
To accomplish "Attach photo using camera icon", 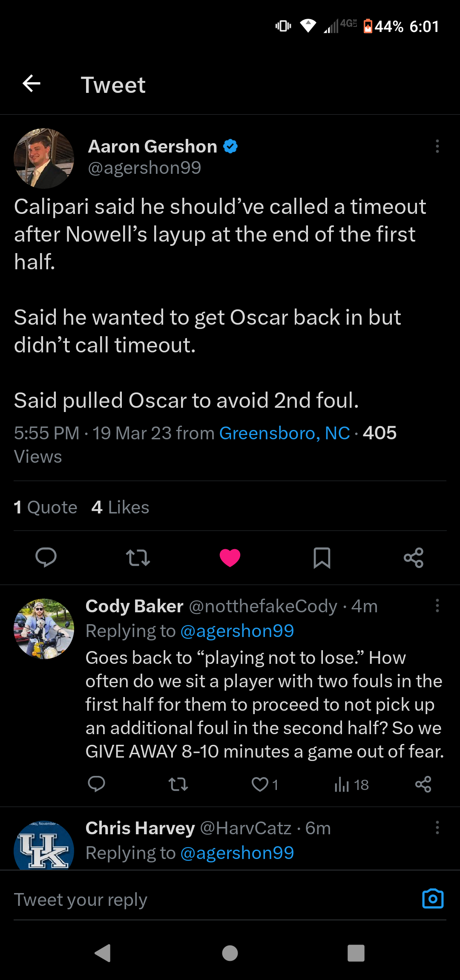I will 433,899.
